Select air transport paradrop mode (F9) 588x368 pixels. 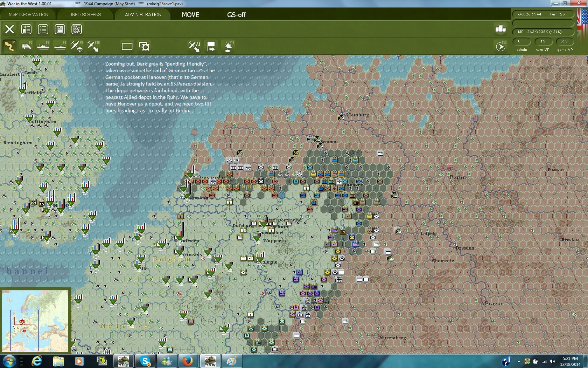[77, 46]
